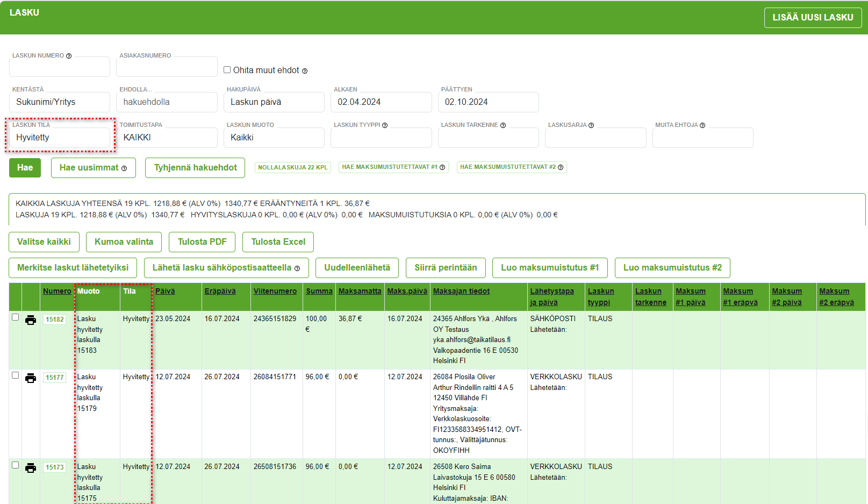Open invoice number 15177 link
The image size is (868, 504).
[55, 378]
